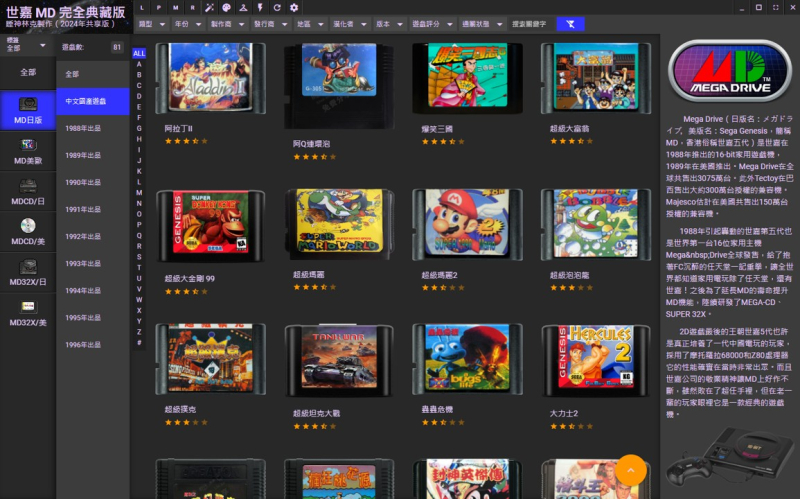The image size is (800, 499).
Task: Filter games by # symbol
Action: coord(139,342)
